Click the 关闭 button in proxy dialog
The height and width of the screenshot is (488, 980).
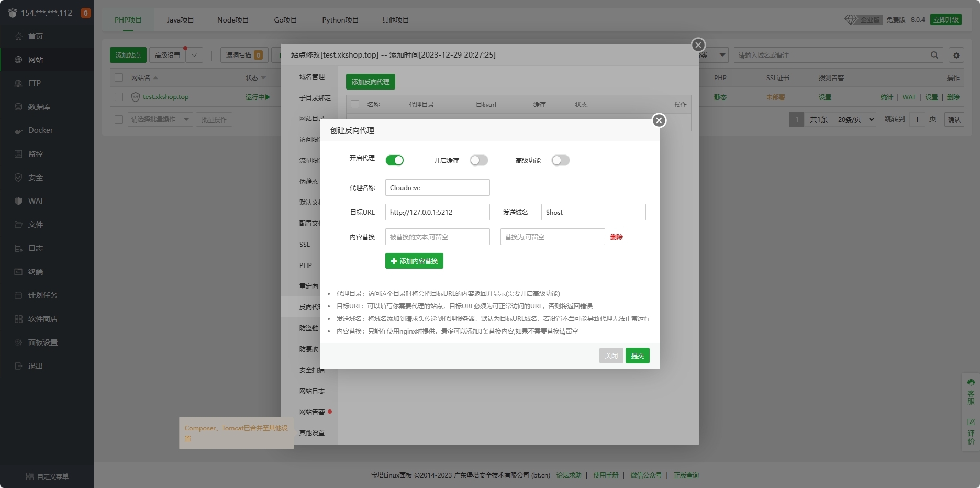tap(611, 356)
